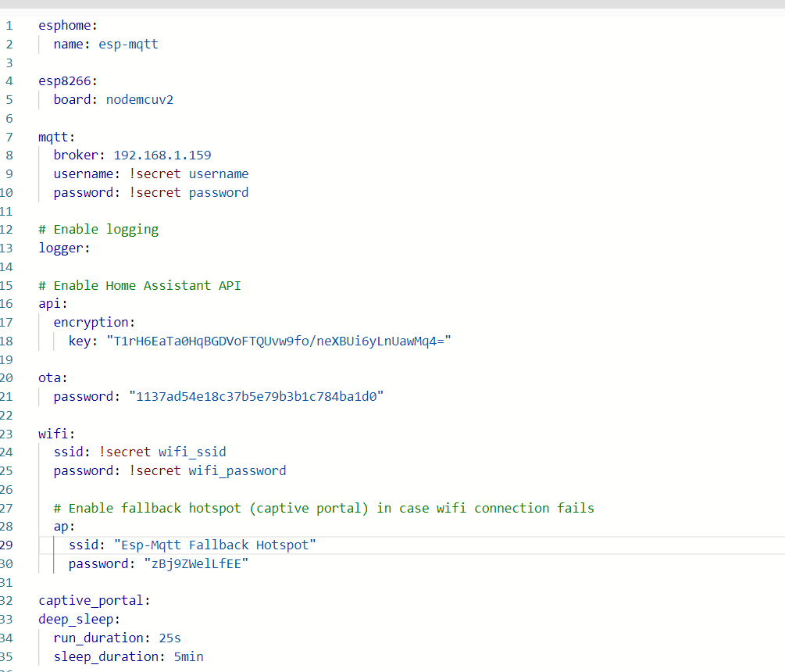Select the name value 'esp-mqtt'
The width and height of the screenshot is (785, 672).
coord(128,44)
